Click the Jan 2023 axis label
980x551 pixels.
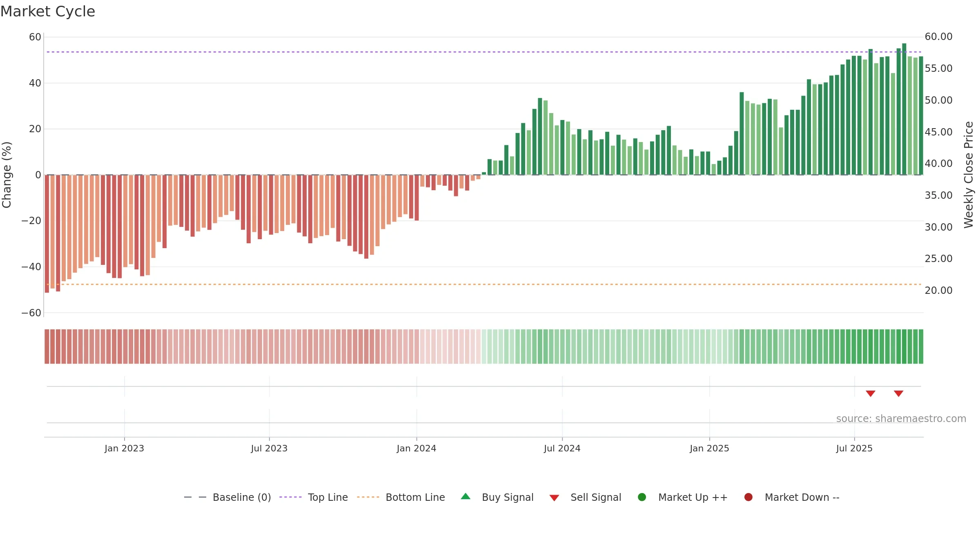pyautogui.click(x=124, y=448)
